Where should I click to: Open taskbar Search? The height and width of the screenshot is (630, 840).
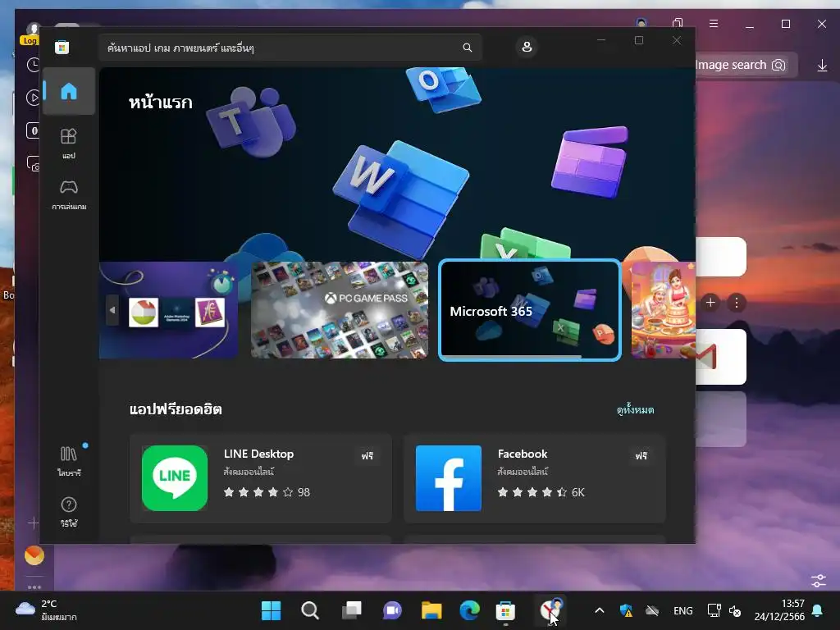[x=309, y=610]
